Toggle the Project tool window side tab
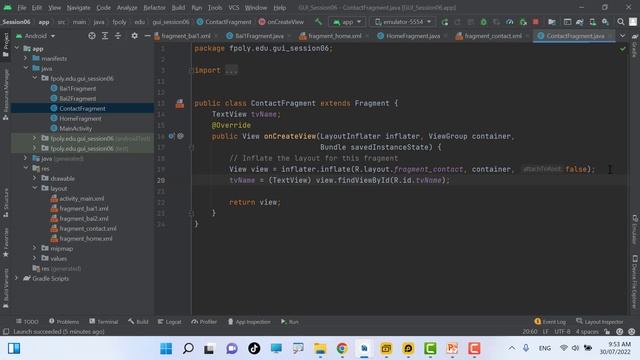Image resolution: width=640 pixels, height=360 pixels. pos(6,45)
